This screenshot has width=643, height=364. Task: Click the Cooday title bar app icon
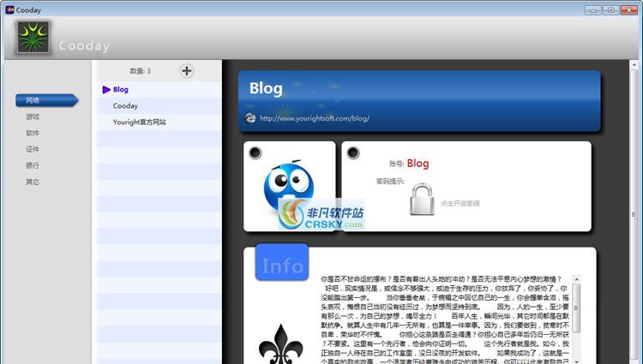pyautogui.click(x=9, y=9)
